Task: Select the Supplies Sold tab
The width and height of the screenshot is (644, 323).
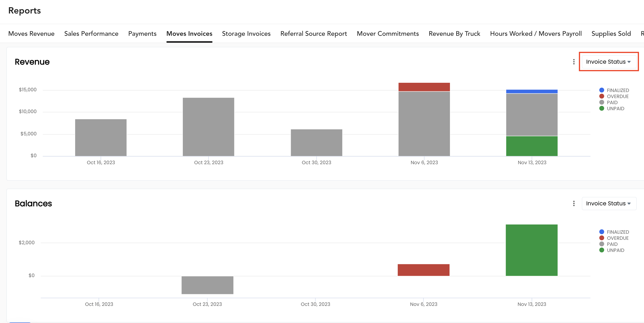Action: coord(611,34)
